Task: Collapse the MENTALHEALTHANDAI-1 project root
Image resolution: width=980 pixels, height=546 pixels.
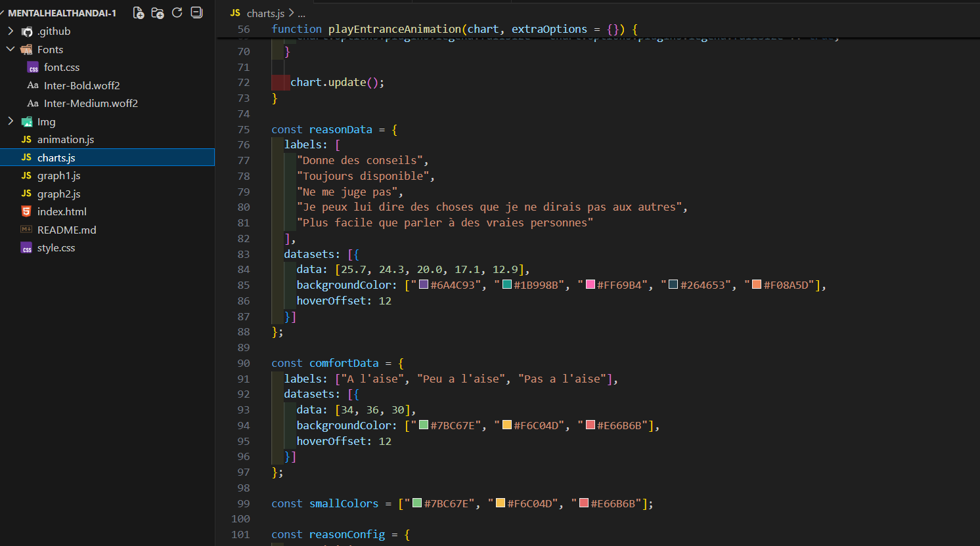Action: pyautogui.click(x=3, y=13)
